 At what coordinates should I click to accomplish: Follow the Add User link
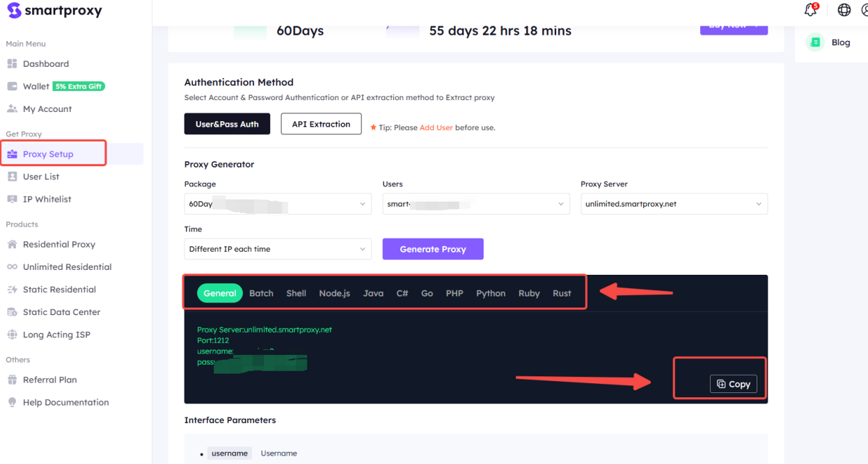pyautogui.click(x=436, y=128)
